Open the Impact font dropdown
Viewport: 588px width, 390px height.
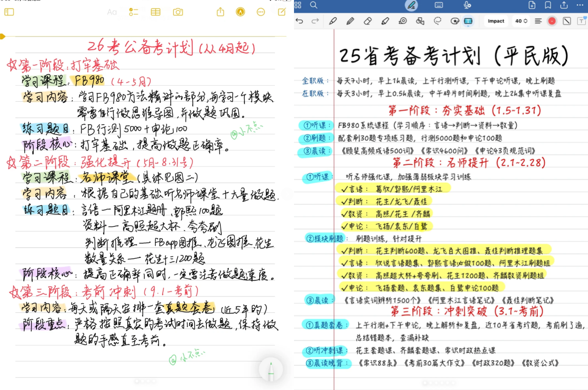(496, 21)
